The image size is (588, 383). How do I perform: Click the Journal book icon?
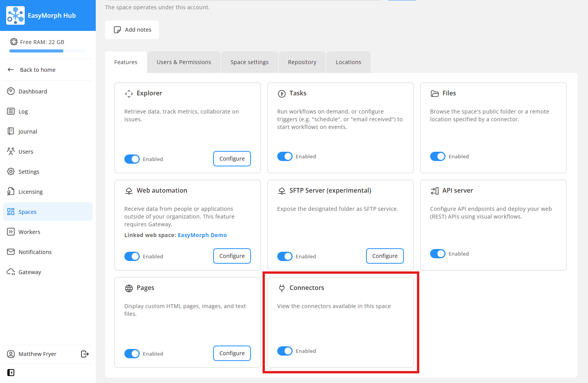[x=11, y=131]
